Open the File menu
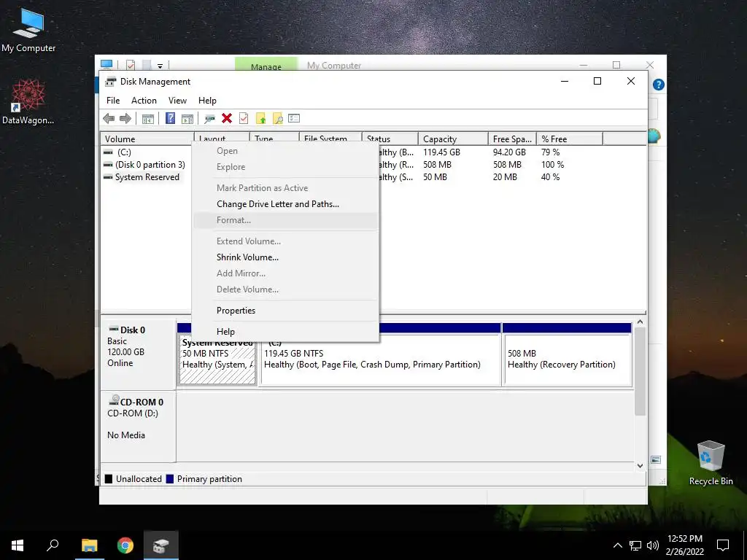Viewport: 747px width, 560px height. tap(113, 101)
